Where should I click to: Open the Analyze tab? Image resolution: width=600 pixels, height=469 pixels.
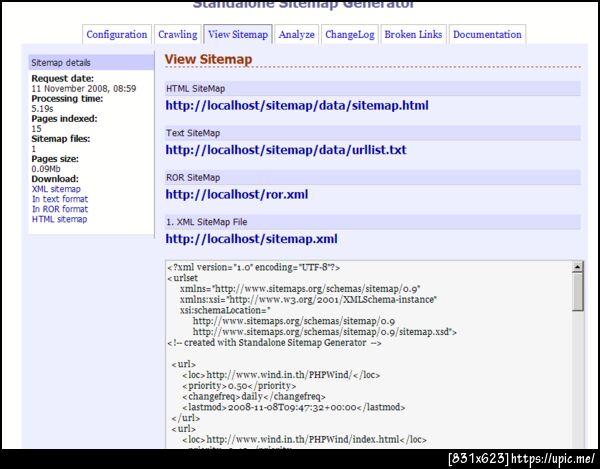[x=297, y=34]
